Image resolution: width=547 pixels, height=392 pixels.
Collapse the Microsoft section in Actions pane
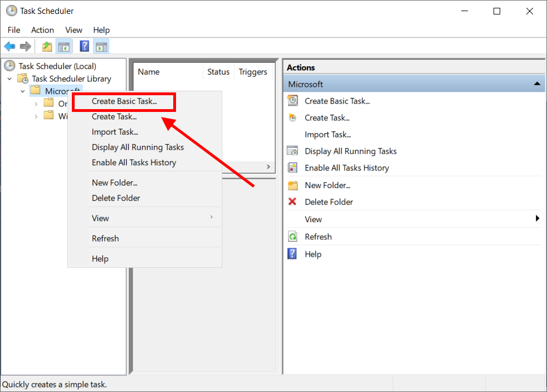[x=537, y=83]
